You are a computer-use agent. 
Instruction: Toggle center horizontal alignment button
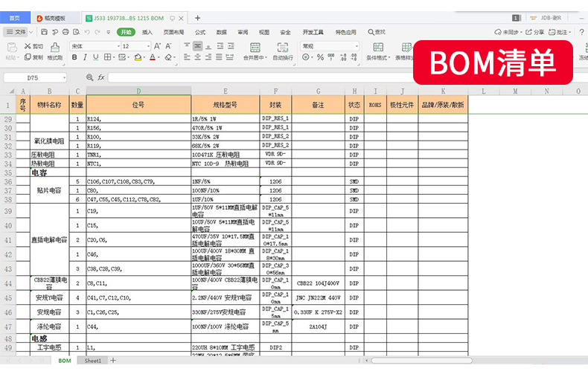(x=198, y=57)
